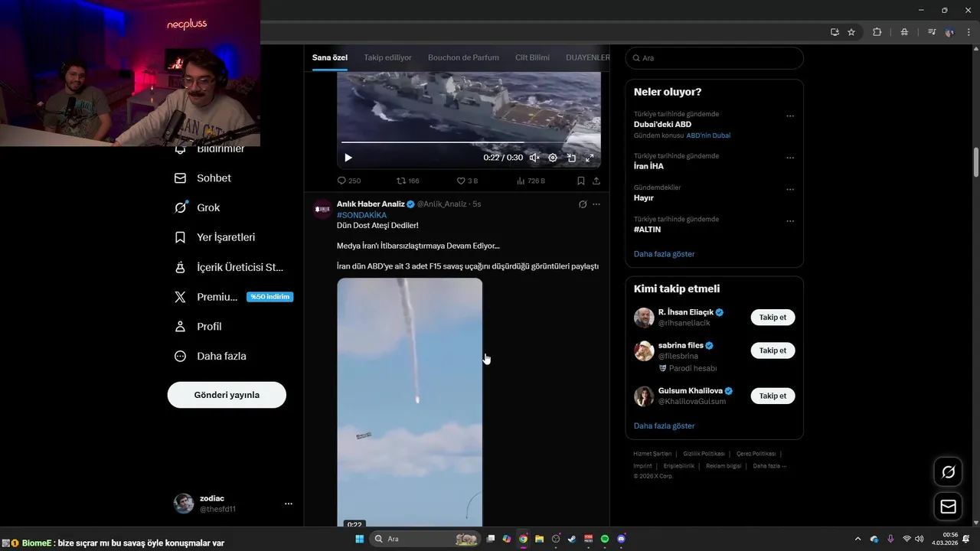Follow R. İhsan Eliaçık
Image resolution: width=980 pixels, height=551 pixels.
tap(773, 317)
